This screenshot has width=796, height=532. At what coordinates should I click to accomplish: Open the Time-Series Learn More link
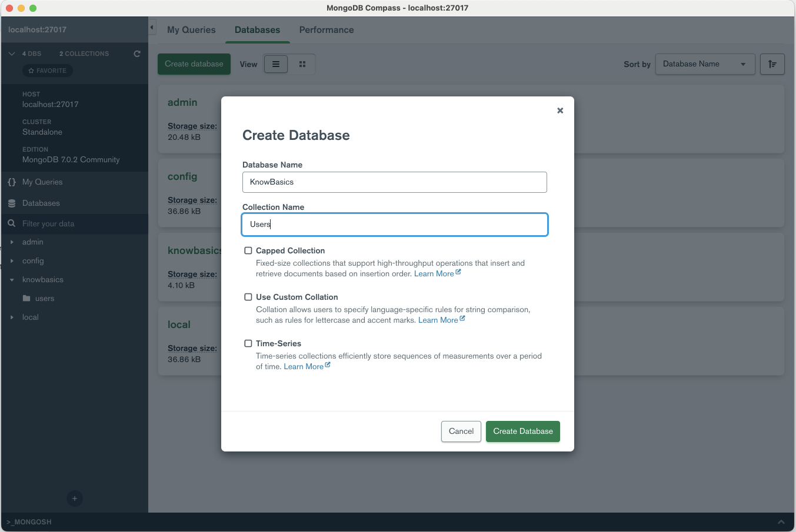[x=304, y=367]
